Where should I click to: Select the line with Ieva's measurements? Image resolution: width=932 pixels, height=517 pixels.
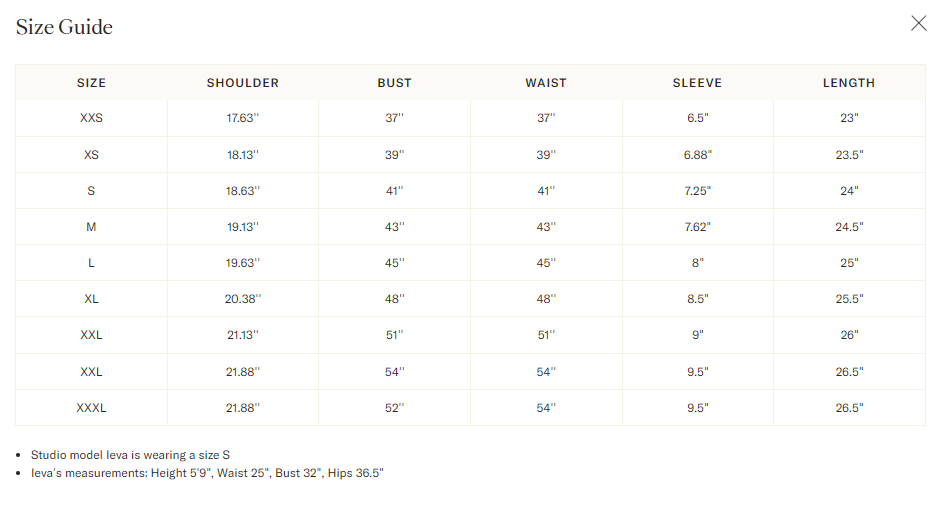pyautogui.click(x=207, y=473)
